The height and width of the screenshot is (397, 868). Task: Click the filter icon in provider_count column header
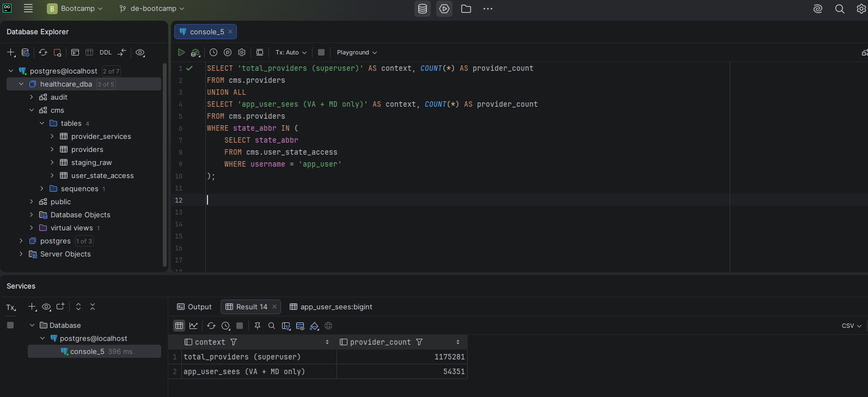pyautogui.click(x=419, y=342)
